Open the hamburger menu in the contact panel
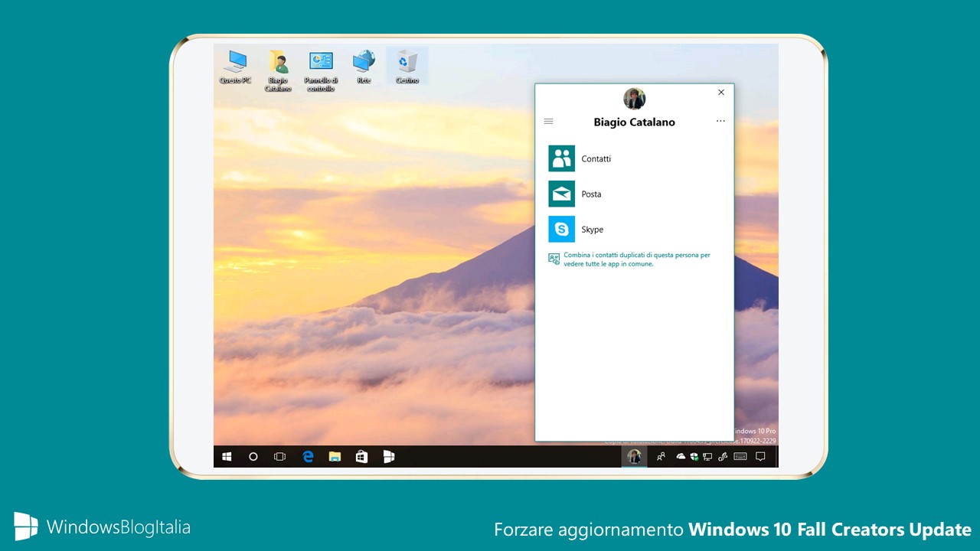 pos(548,122)
